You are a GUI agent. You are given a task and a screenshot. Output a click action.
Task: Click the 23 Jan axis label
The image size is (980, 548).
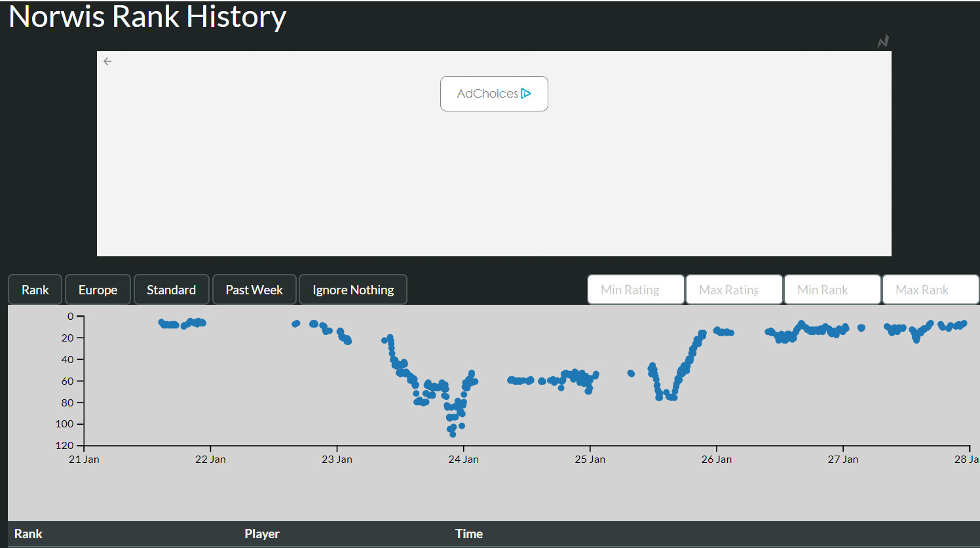click(337, 460)
